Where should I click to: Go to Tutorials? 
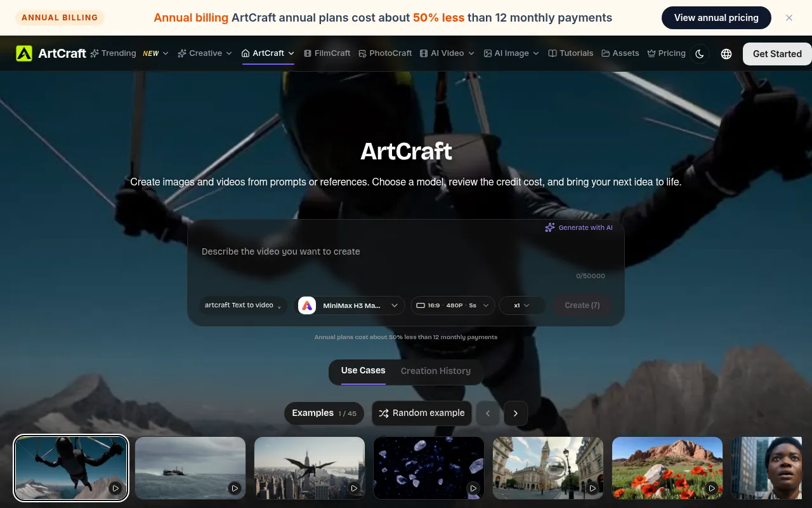(x=571, y=53)
